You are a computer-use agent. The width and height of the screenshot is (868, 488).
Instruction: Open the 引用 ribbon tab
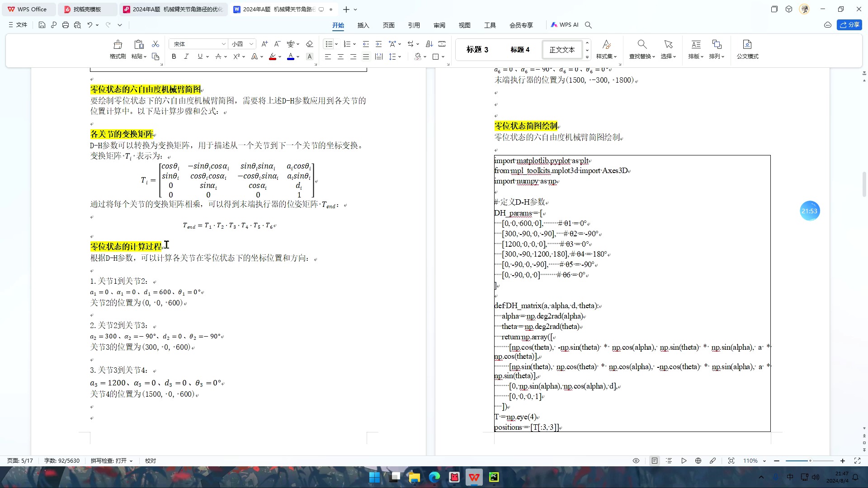[x=414, y=24]
